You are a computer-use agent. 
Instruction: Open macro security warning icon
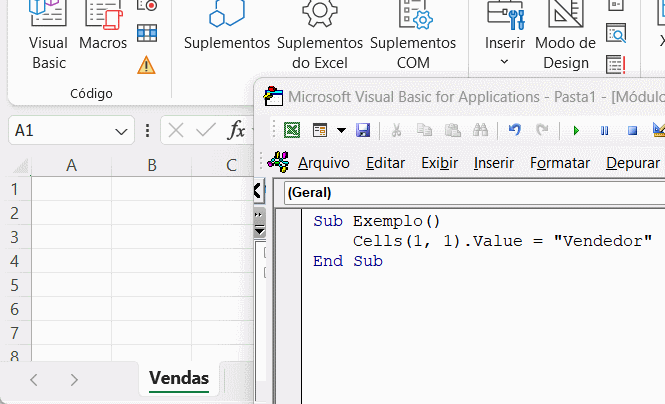tap(147, 65)
